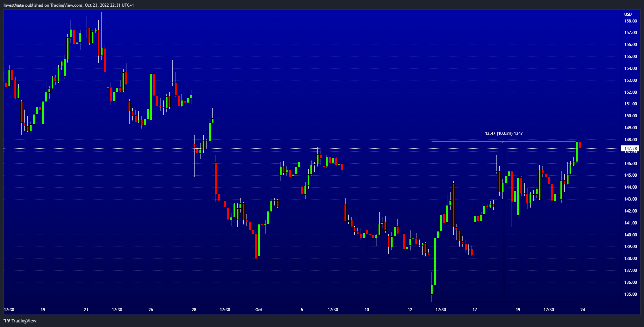Click the USD currency label on the price axis
Screen dimensions: 644x327
[x=628, y=14]
